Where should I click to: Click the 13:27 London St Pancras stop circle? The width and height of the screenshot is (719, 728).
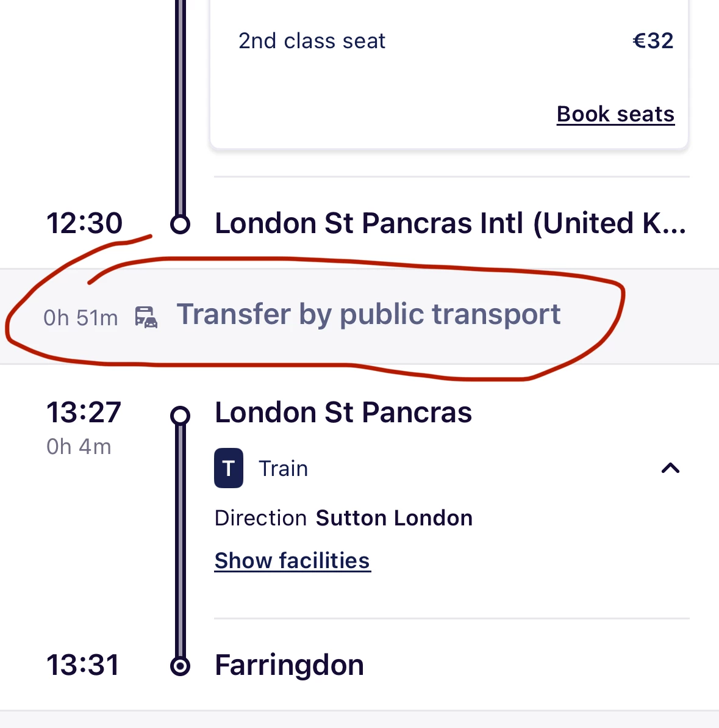[x=180, y=416]
